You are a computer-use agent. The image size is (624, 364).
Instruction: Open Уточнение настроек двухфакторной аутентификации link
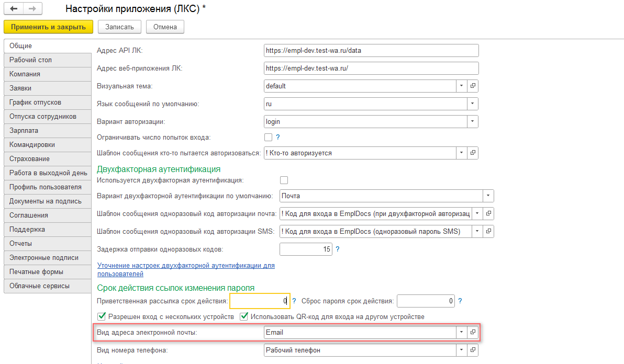click(186, 266)
